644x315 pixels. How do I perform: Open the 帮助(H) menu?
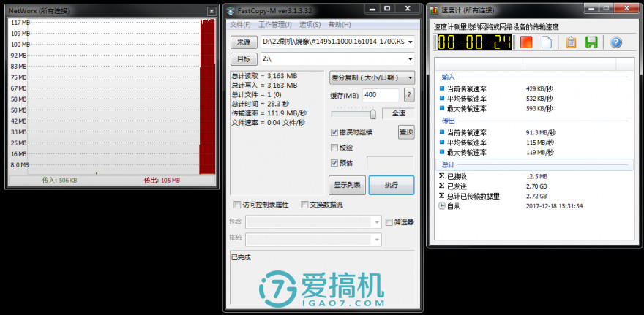(x=340, y=25)
